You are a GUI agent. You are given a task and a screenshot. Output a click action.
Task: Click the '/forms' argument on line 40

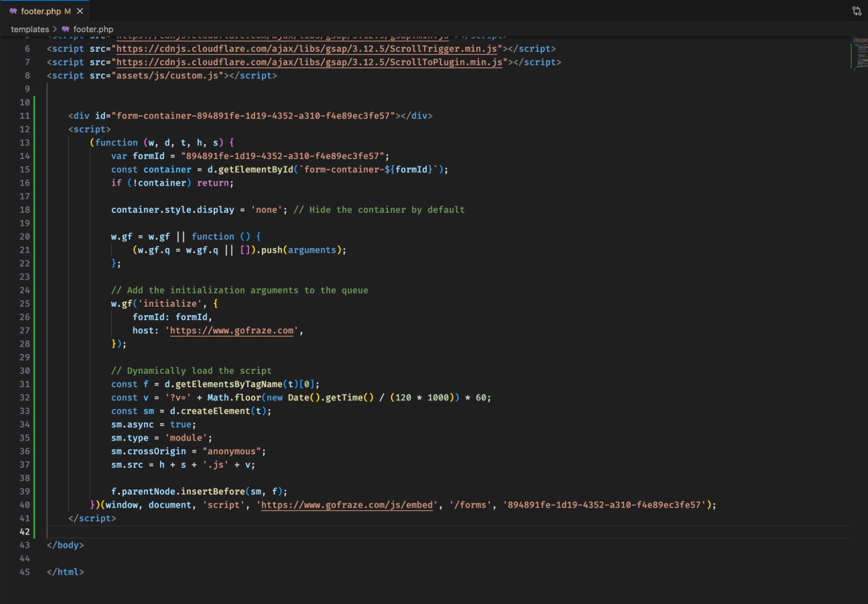(x=470, y=505)
